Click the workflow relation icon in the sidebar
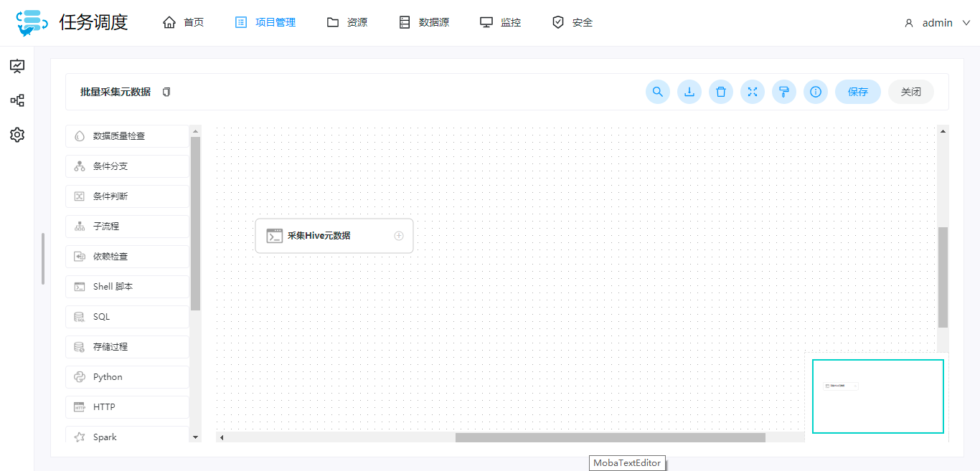Viewport: 980px width, 471px height. 17,100
